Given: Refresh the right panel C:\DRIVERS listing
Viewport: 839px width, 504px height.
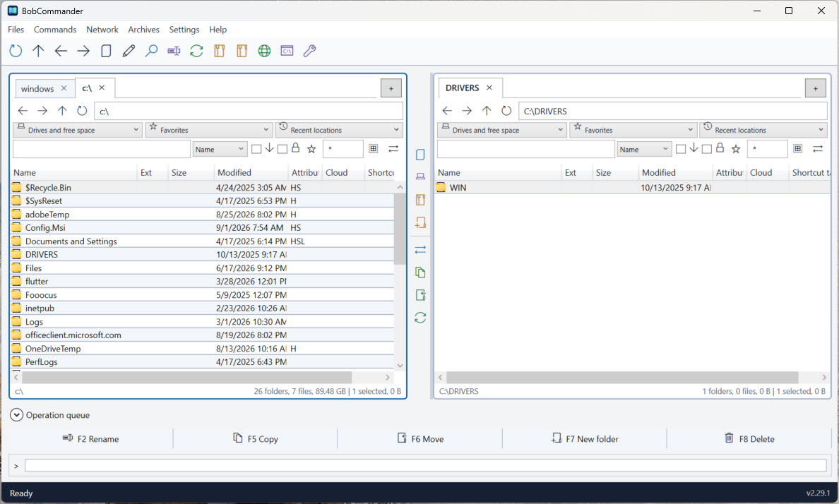Looking at the screenshot, I should [506, 111].
